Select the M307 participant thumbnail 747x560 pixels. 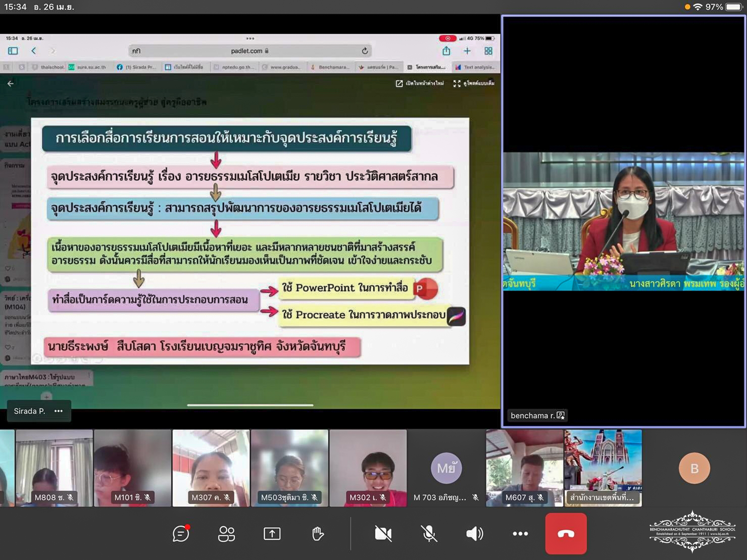pyautogui.click(x=211, y=468)
